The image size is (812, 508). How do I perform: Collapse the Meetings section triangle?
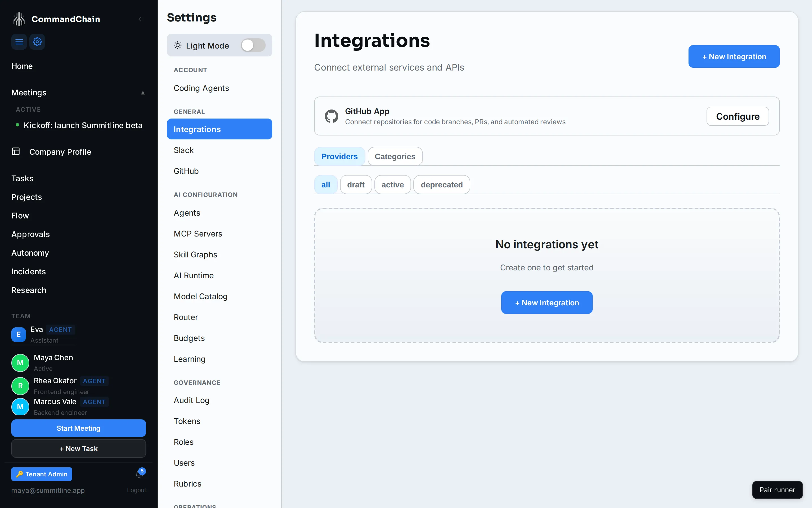[x=143, y=93]
